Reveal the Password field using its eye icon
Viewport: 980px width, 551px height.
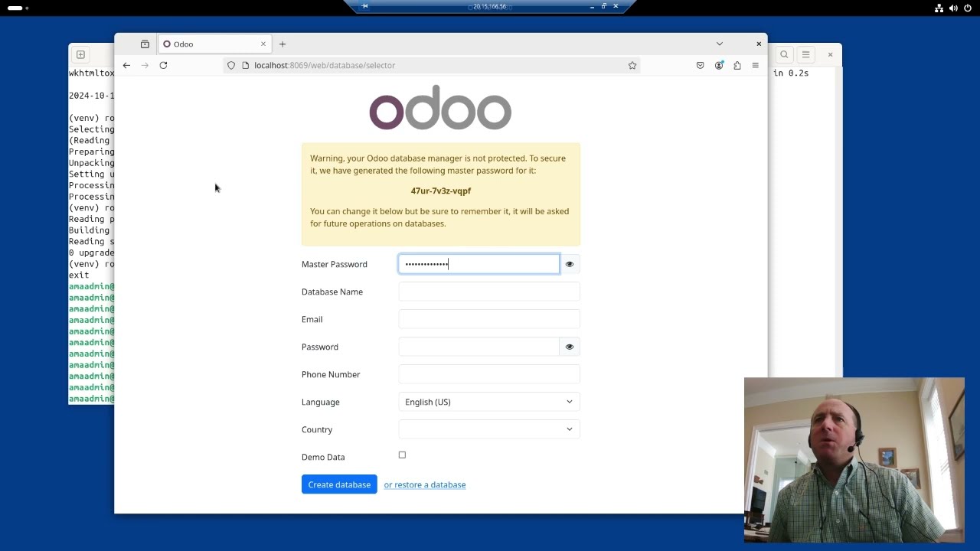click(x=569, y=347)
